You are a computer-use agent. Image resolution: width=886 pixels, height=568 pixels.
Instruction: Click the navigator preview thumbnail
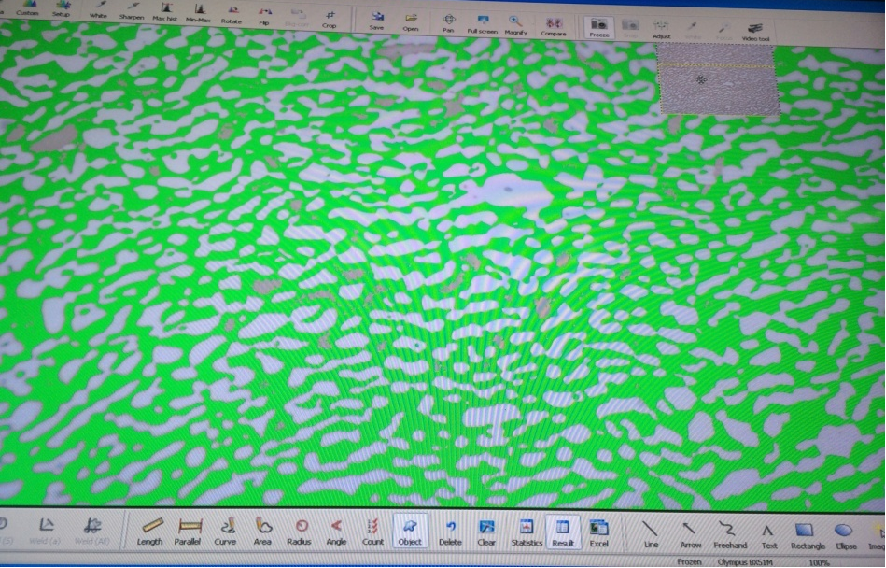coord(717,78)
